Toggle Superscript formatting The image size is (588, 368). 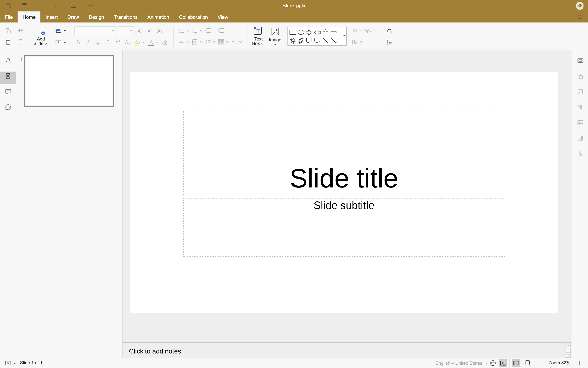tap(118, 42)
